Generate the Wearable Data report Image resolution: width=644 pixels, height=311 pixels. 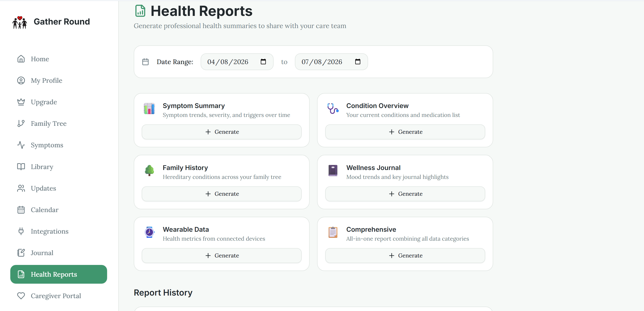tap(221, 256)
